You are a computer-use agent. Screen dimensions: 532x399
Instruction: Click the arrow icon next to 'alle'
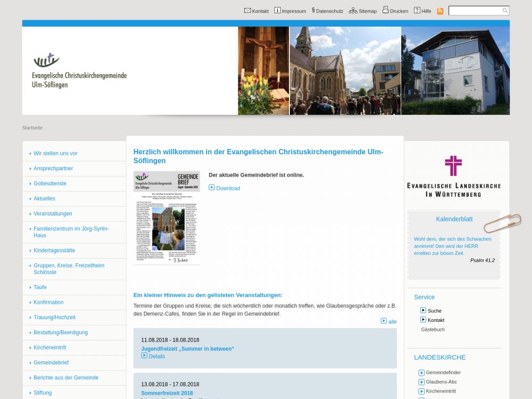coord(384,321)
